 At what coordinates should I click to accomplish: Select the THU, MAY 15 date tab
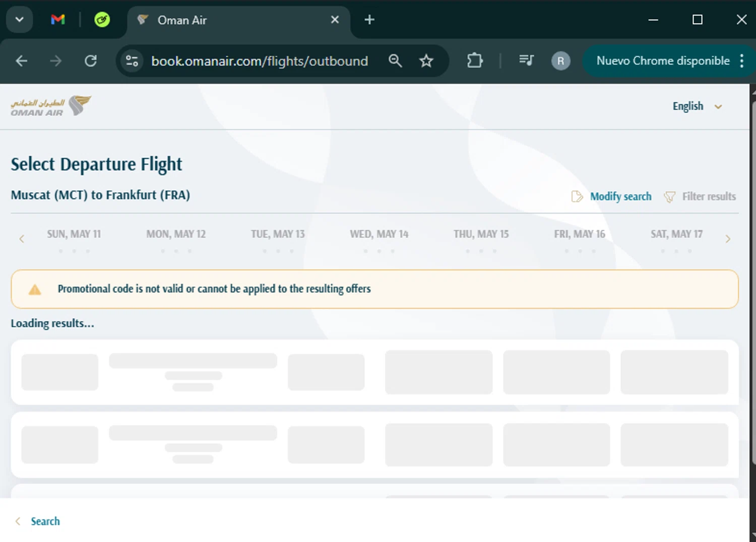[x=481, y=240]
